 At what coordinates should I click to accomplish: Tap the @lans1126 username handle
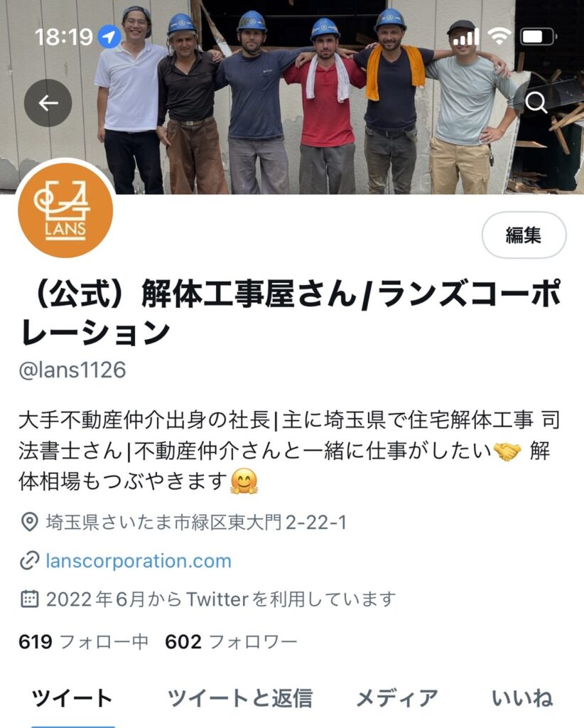[72, 370]
